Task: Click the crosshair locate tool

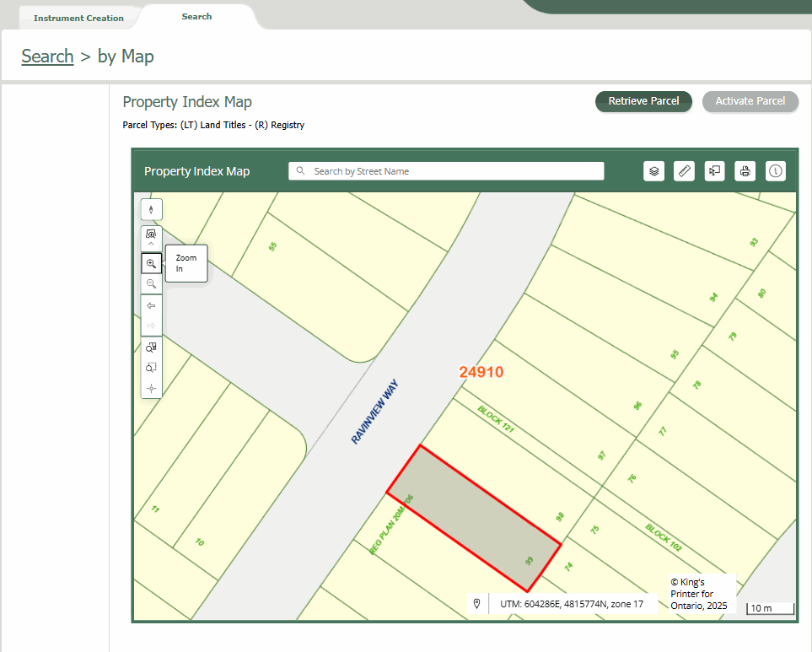Action: pos(151,388)
